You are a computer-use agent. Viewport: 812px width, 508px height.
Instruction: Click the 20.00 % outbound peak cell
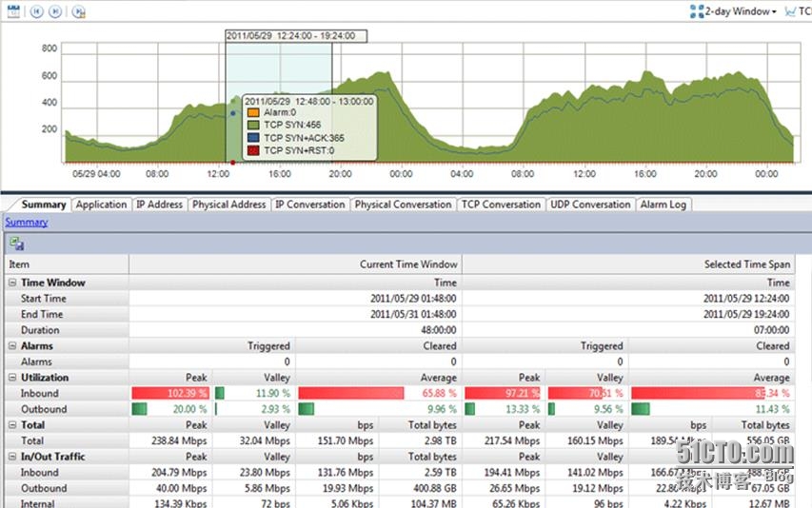[170, 409]
